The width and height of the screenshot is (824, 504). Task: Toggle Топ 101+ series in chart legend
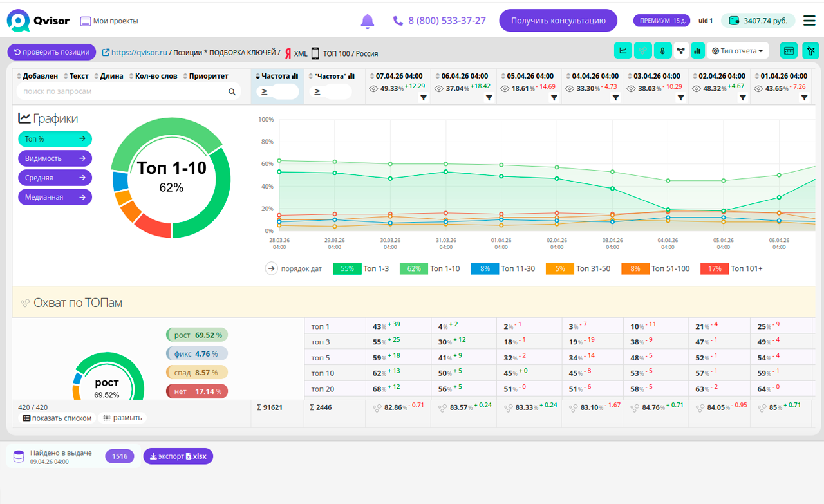(715, 268)
